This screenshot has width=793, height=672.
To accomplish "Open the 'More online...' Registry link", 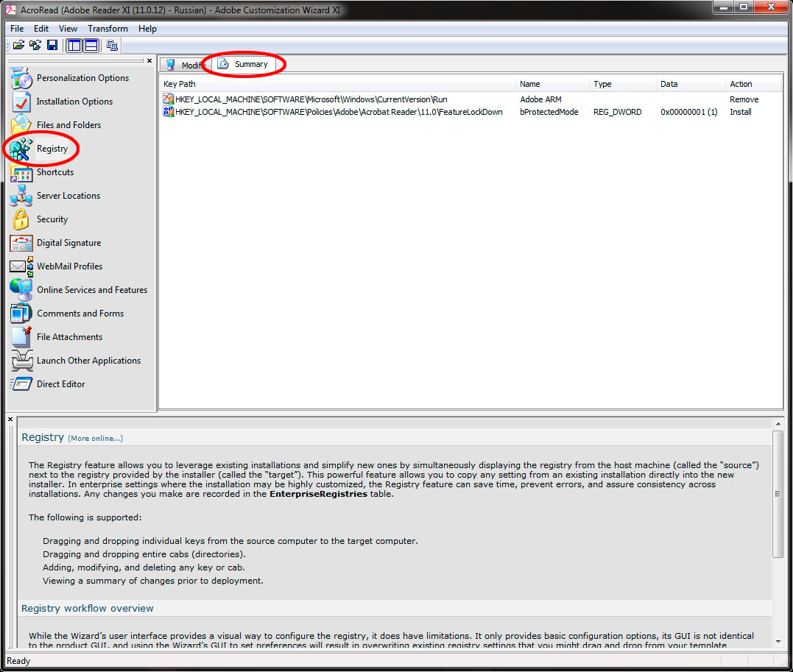I will point(96,439).
